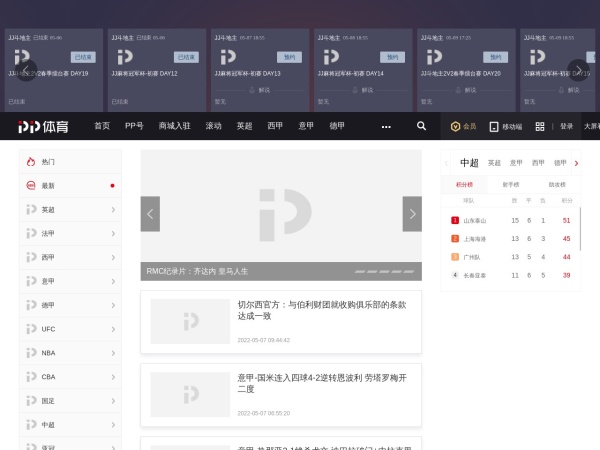Image resolution: width=600 pixels, height=450 pixels.
Task: Click the 最新 icon in sidebar
Action: (31, 186)
